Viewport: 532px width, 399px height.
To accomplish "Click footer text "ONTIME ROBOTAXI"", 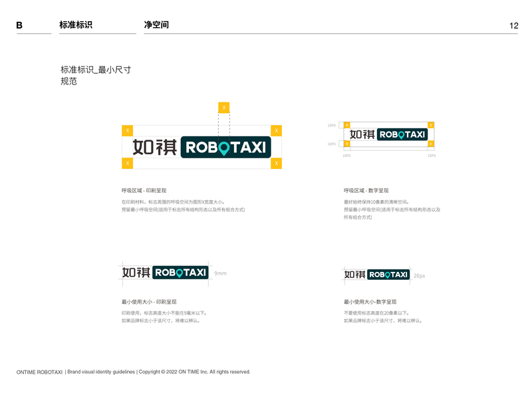I will 39,372.
